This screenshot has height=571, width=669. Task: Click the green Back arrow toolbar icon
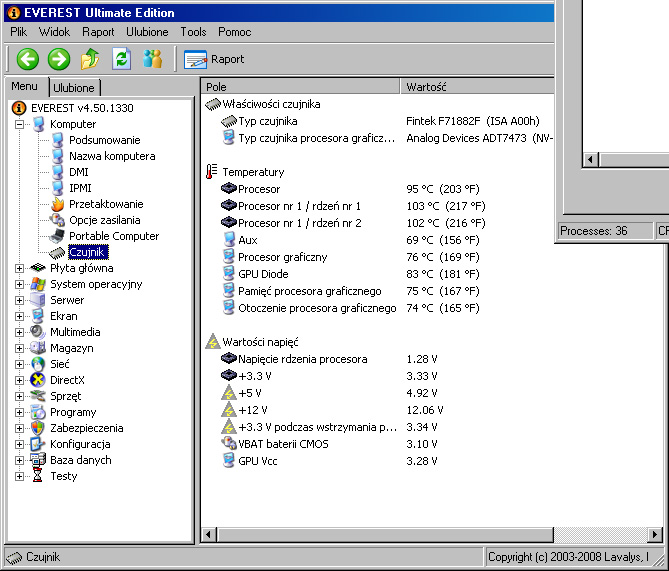point(28,59)
